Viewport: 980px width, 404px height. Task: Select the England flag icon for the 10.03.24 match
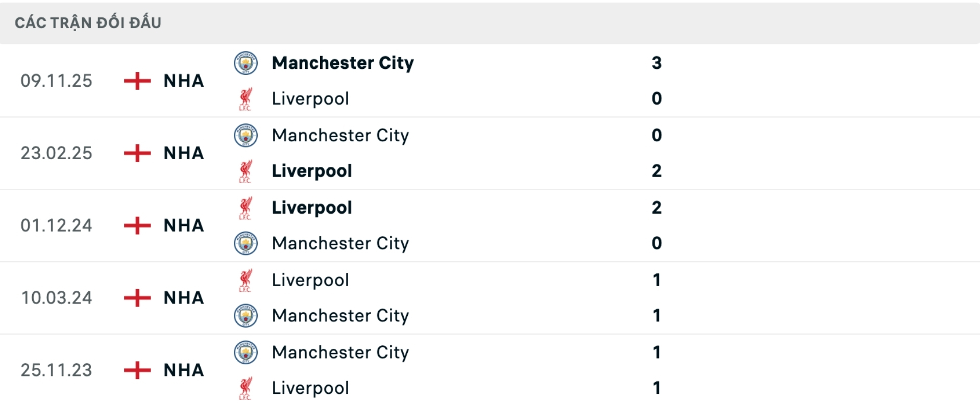click(138, 298)
